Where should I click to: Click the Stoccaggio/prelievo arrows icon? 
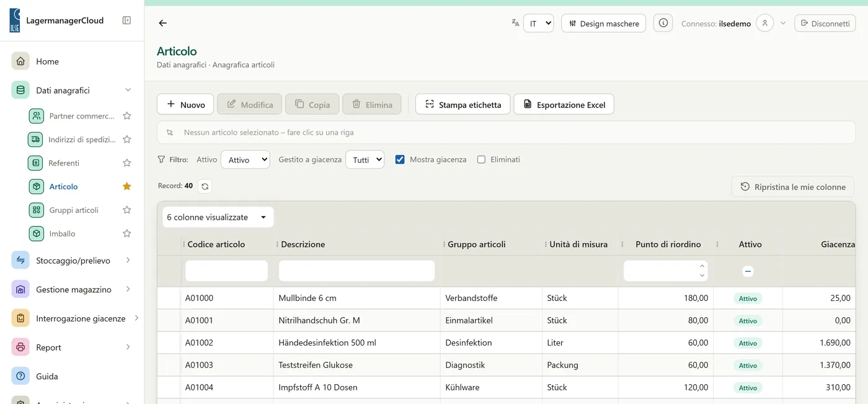click(x=20, y=260)
